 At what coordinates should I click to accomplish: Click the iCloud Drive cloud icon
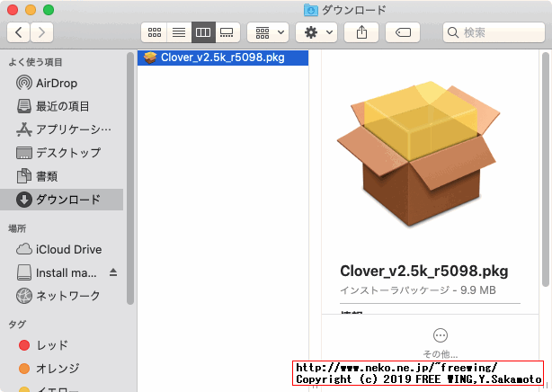click(x=24, y=249)
